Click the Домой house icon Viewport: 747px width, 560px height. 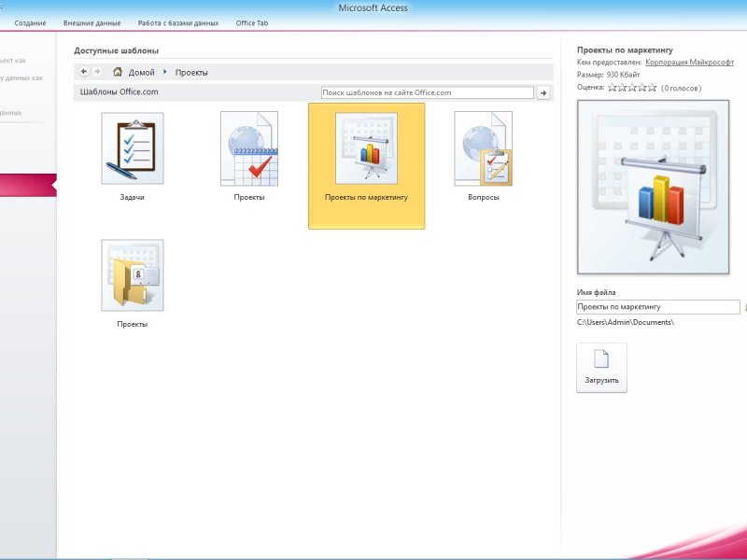(x=118, y=72)
